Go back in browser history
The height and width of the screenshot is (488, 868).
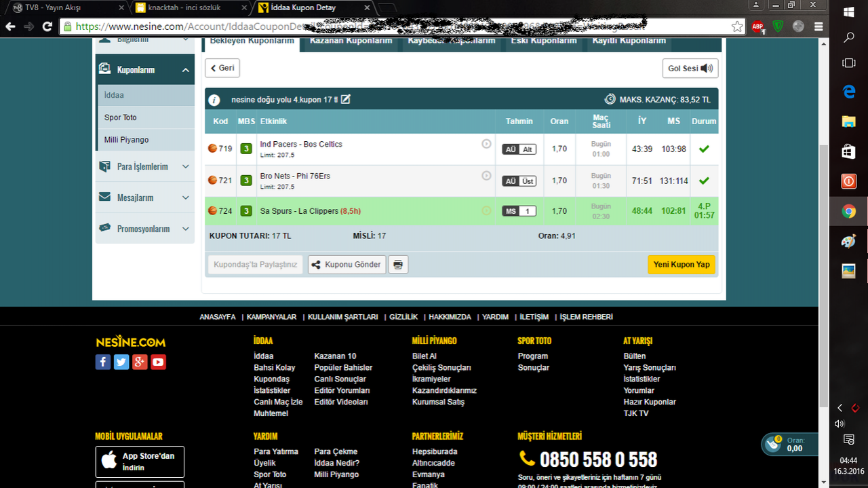[x=10, y=26]
